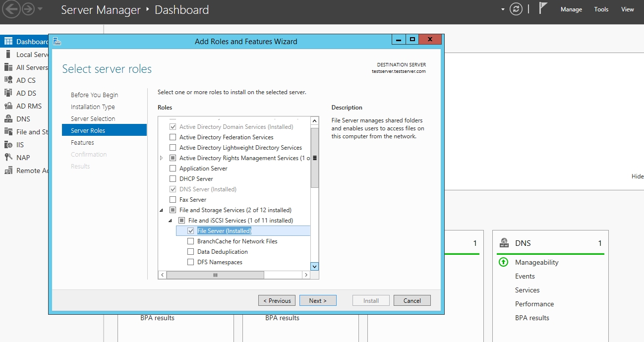The image size is (644, 342).
Task: Expand the Active Directory Rights Management Services node
Action: click(161, 158)
